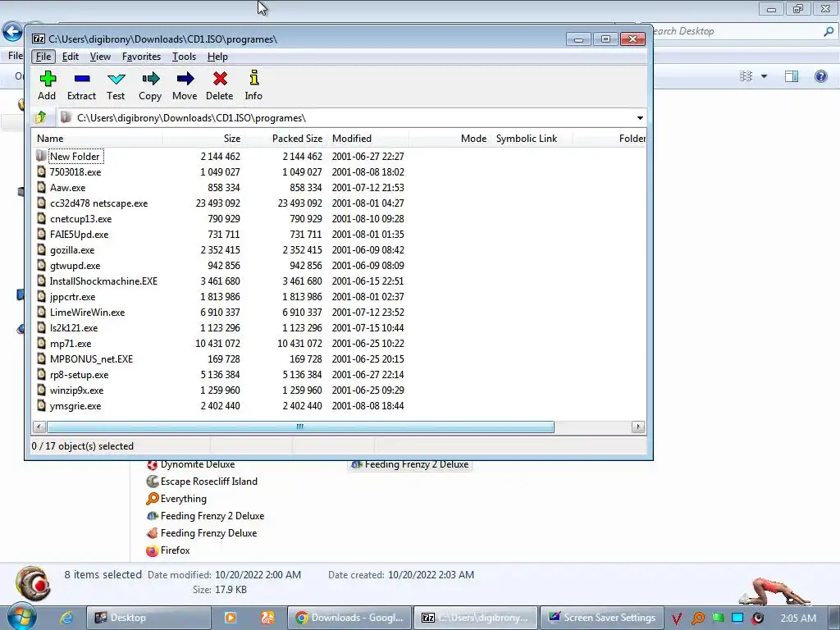Select MPBONUS_net.EXE
This screenshot has height=630, width=840.
[x=91, y=359]
